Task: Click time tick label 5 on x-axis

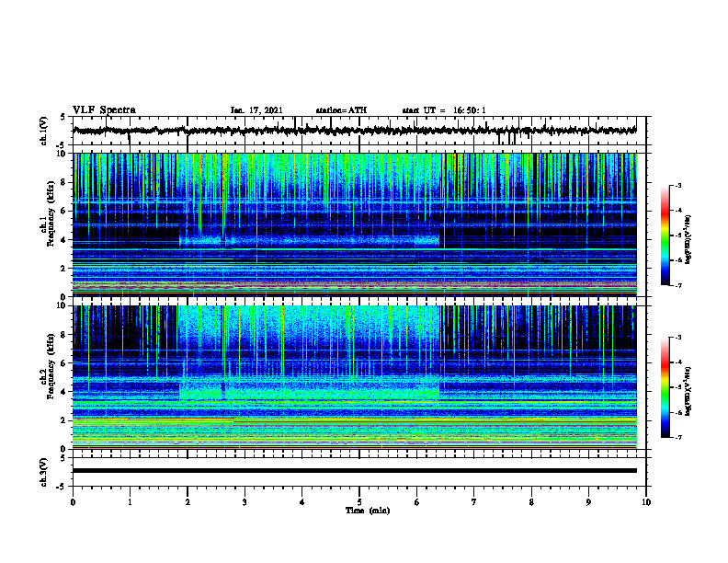Action: (359, 502)
